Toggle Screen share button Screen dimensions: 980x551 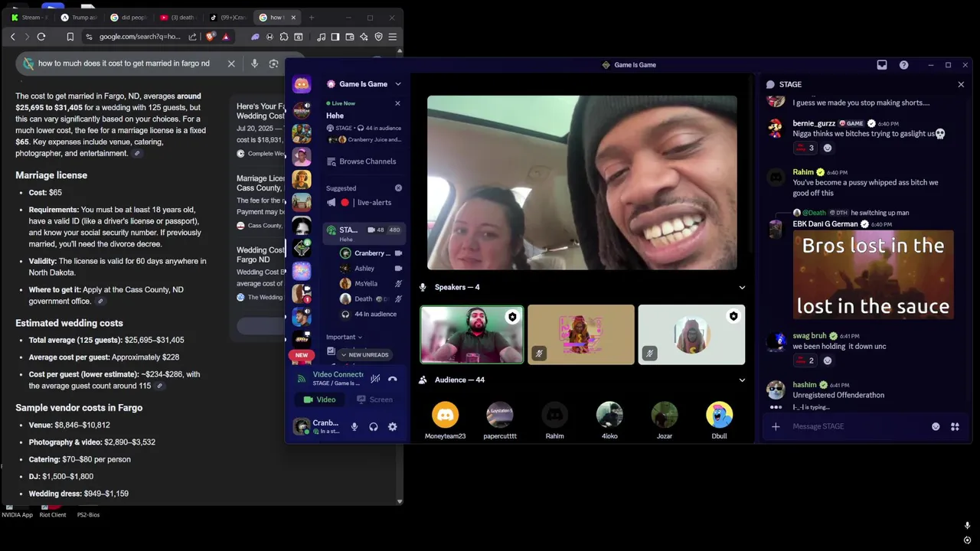pyautogui.click(x=374, y=399)
